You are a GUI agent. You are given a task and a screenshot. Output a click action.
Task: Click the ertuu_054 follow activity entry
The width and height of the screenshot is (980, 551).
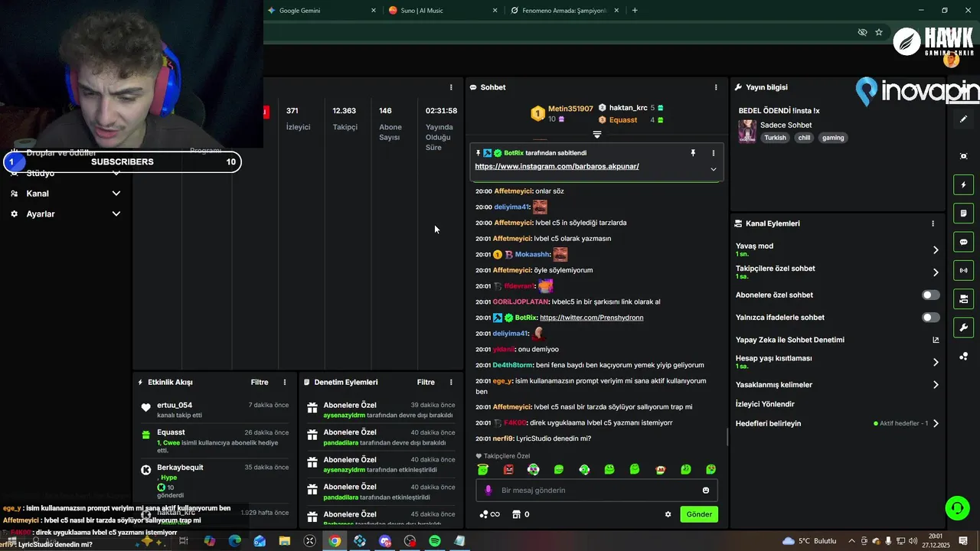point(214,410)
